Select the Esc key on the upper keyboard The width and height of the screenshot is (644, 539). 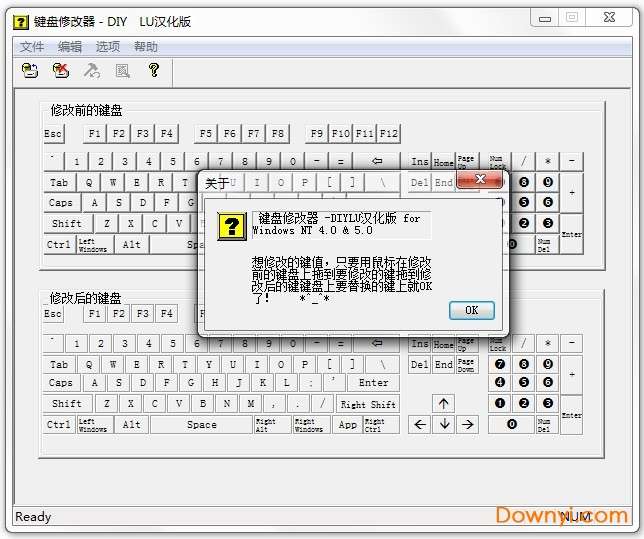53,134
